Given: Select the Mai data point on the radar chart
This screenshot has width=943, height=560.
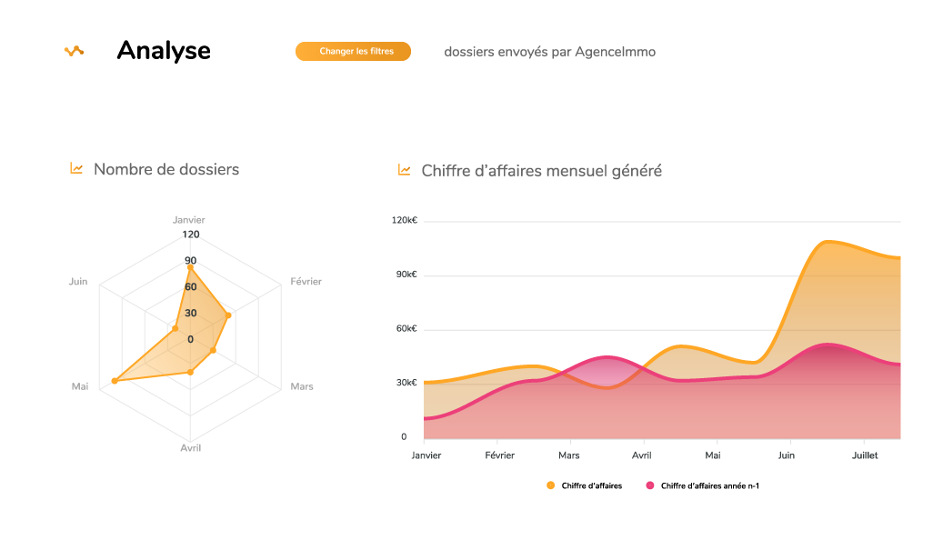Looking at the screenshot, I should [115, 381].
